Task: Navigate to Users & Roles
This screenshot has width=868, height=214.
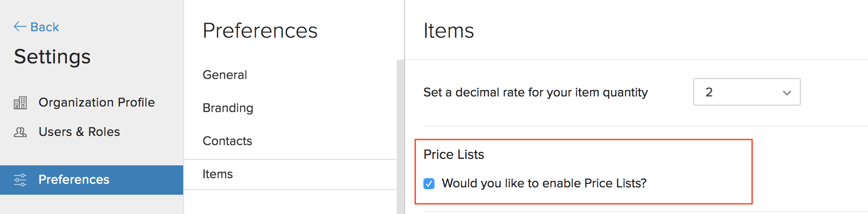Action: (79, 132)
